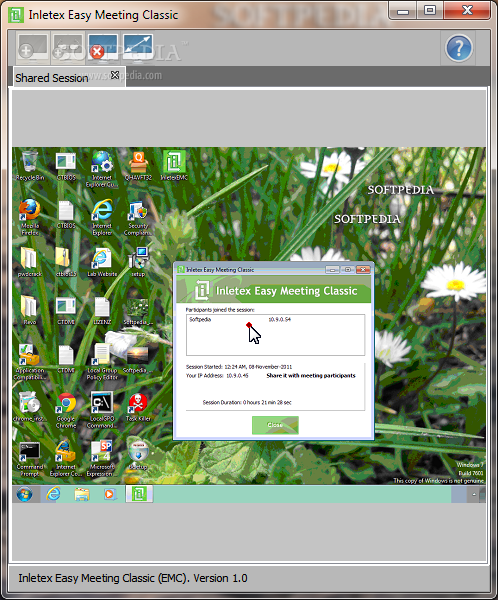This screenshot has width=498, height=600.
Task: Select the Microsoft Expression SP shortcut
Action: (101, 458)
